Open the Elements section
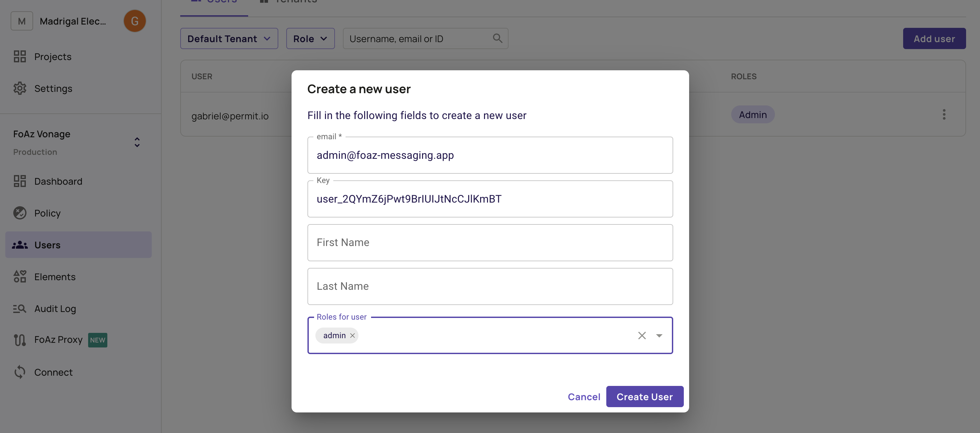Viewport: 980px width, 433px height. click(x=55, y=277)
